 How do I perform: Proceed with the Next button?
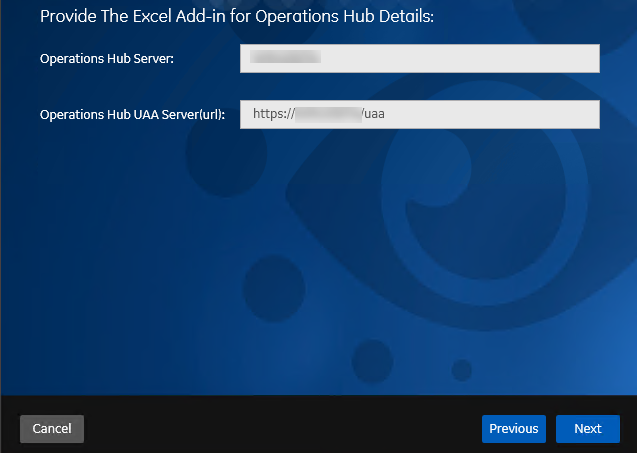pyautogui.click(x=588, y=429)
